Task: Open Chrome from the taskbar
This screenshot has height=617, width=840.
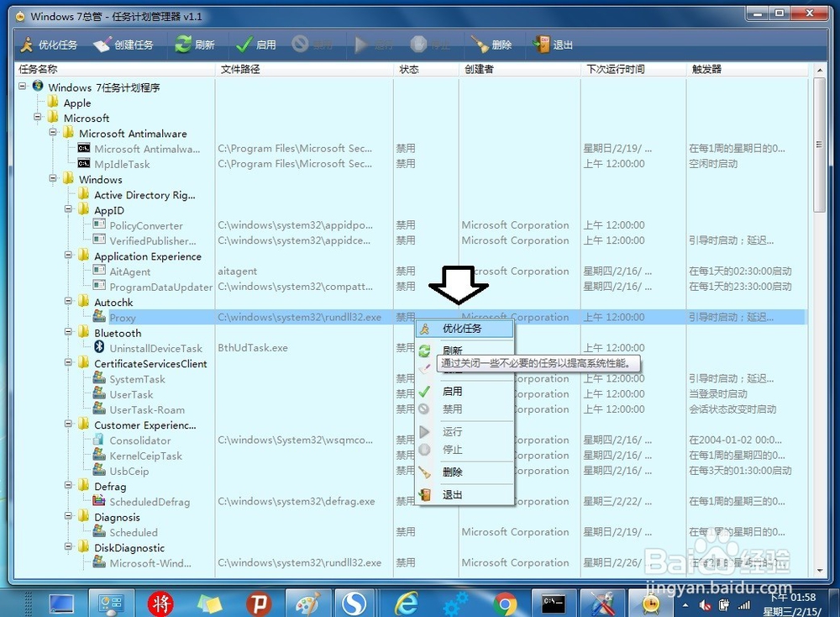Action: pos(505,604)
